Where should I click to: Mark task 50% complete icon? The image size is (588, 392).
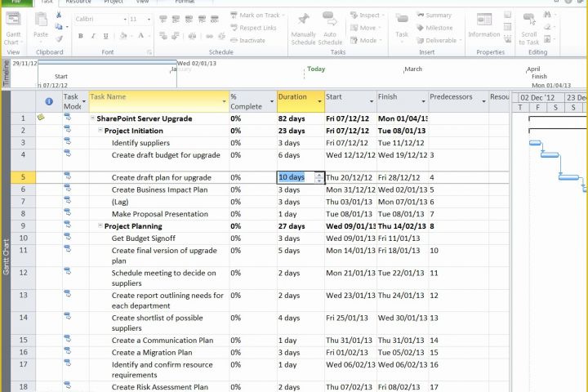189,19
